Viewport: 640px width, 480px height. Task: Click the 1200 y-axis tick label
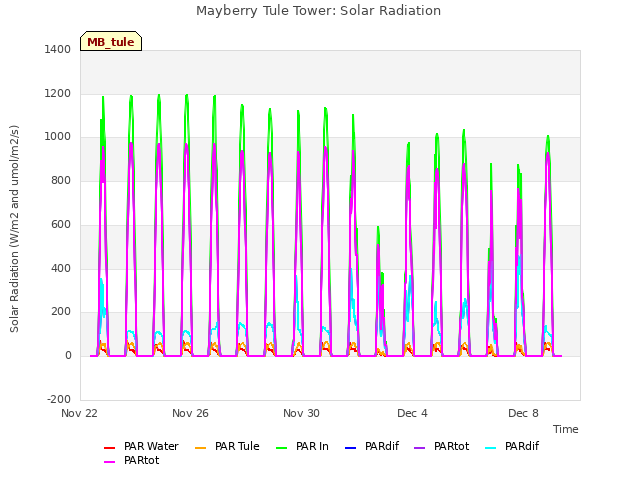coord(58,93)
